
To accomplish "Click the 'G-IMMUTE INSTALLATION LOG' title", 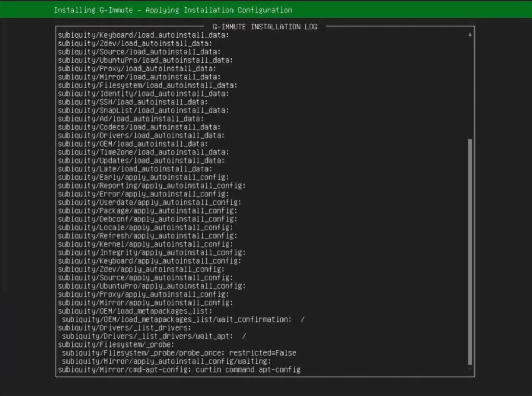I will 264,27.
